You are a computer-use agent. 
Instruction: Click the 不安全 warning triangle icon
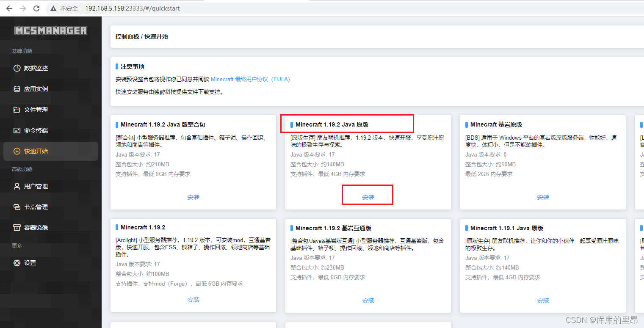pos(53,8)
